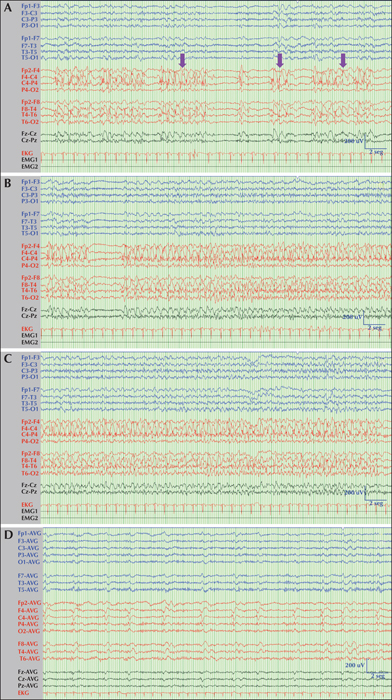Click the 2 seg time scale in panel A

click(375, 152)
